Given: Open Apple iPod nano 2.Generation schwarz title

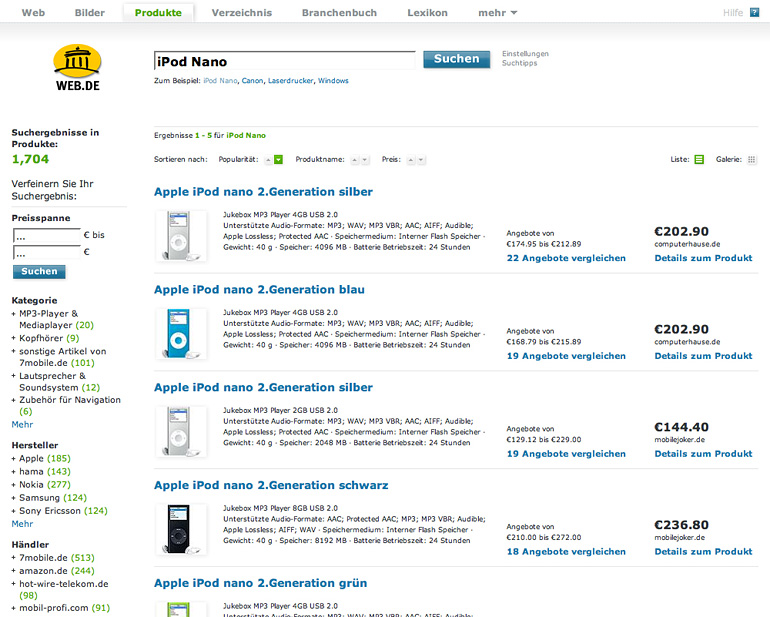Looking at the screenshot, I should click(x=271, y=485).
